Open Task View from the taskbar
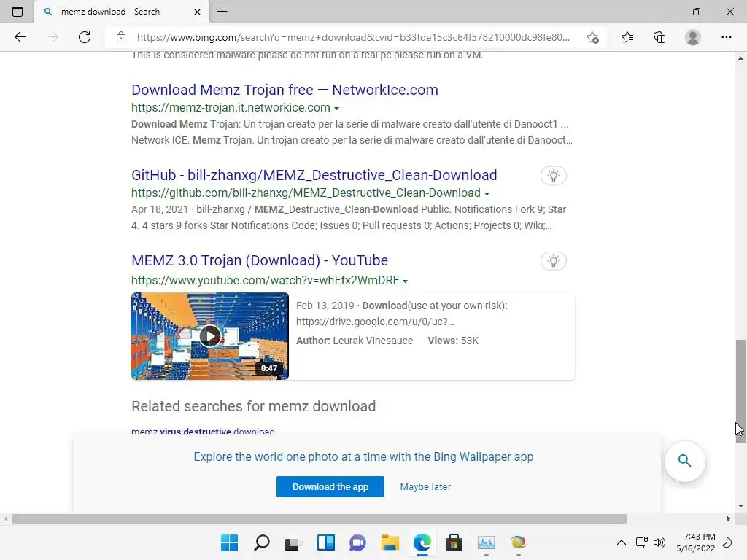Viewport: 747px width, 560px height. (x=293, y=542)
